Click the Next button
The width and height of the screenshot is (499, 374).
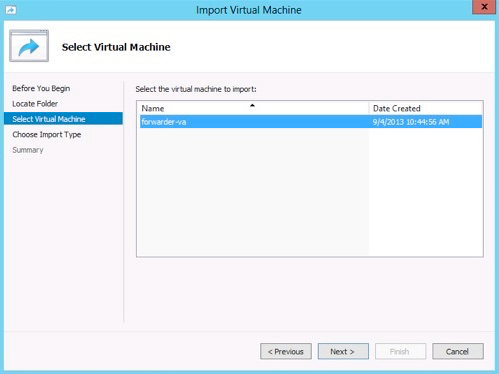[343, 351]
